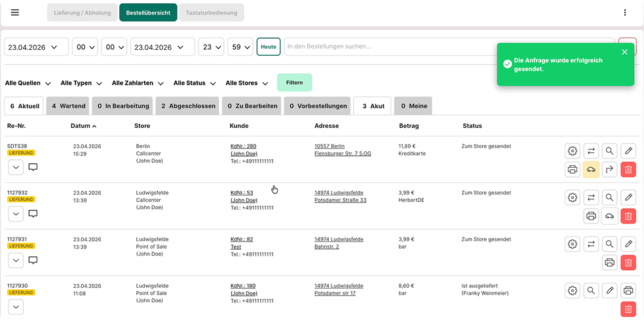
Task: Delete order 1127932 with trash icon
Action: (x=628, y=216)
